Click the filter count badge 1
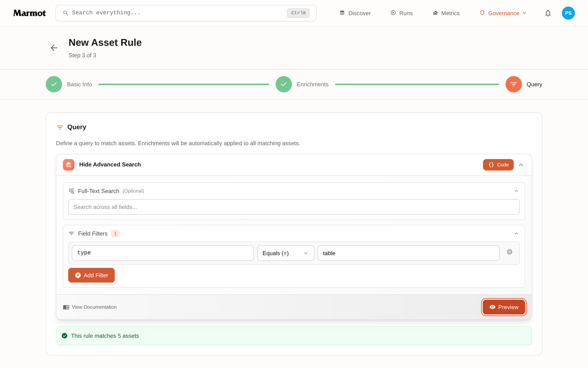This screenshot has height=368, width=588. click(x=115, y=233)
